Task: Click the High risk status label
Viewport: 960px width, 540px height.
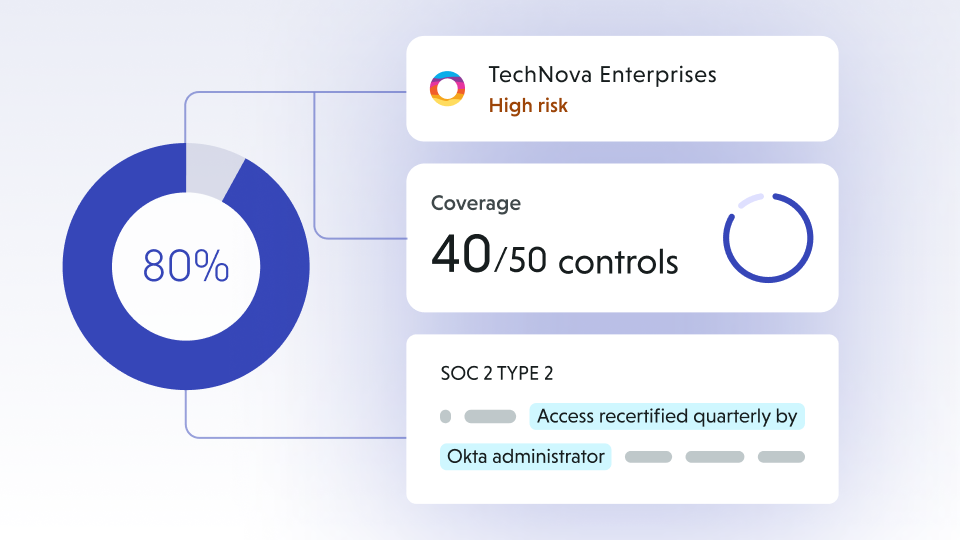Action: click(x=528, y=104)
